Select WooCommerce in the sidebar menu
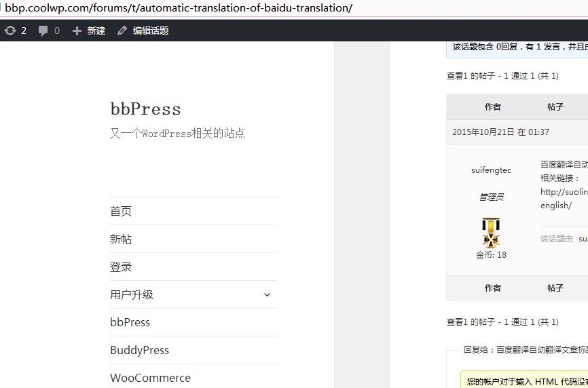The height and width of the screenshot is (388, 588). point(150,378)
